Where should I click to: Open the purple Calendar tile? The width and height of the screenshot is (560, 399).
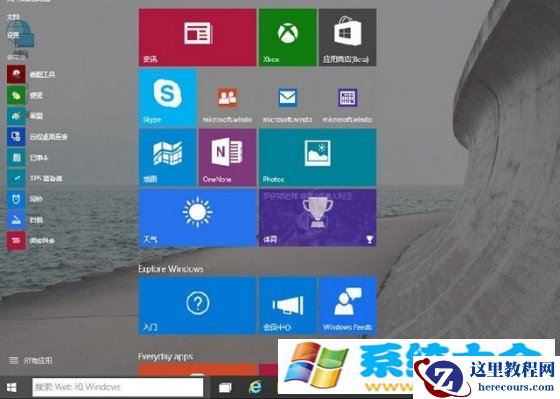347,98
